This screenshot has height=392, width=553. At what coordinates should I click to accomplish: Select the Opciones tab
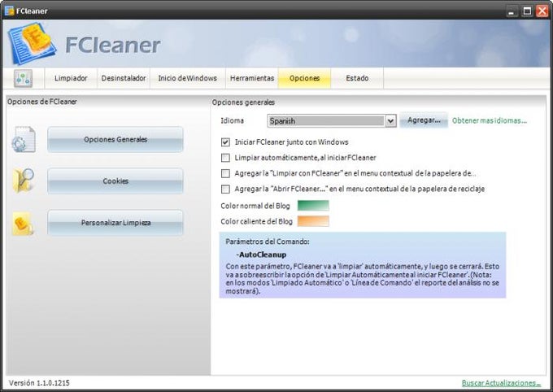305,78
